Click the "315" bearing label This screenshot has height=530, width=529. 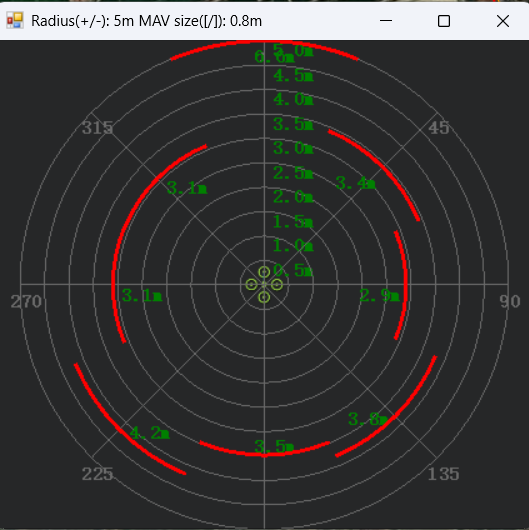pos(97,128)
